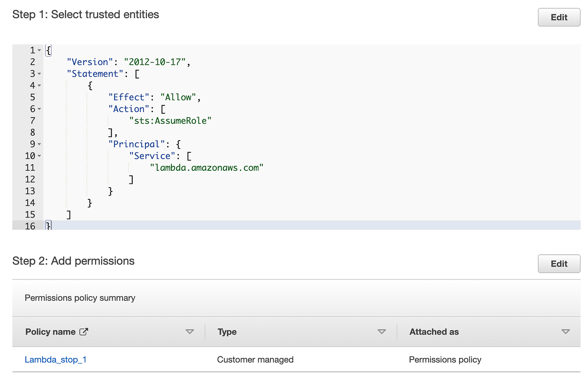Click line number 16 in the gutter
588x381 pixels.
[x=30, y=226]
